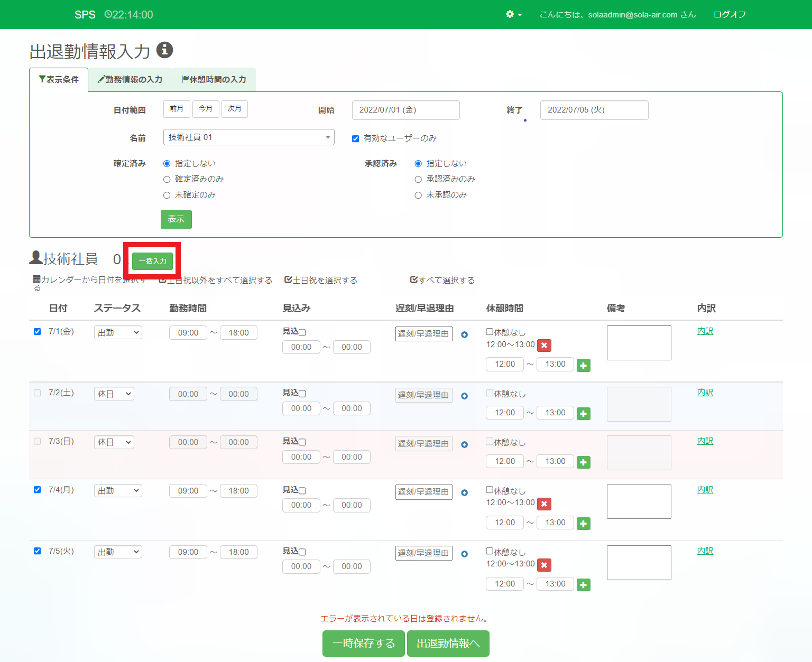
Task: Switch to 勤務情報の入力 tab
Action: [130, 79]
